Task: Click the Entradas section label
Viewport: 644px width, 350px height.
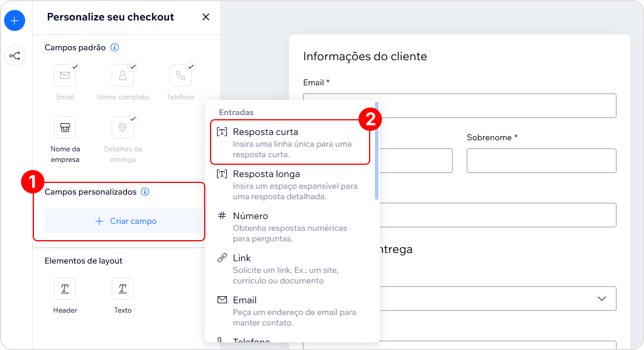Action: 236,112
